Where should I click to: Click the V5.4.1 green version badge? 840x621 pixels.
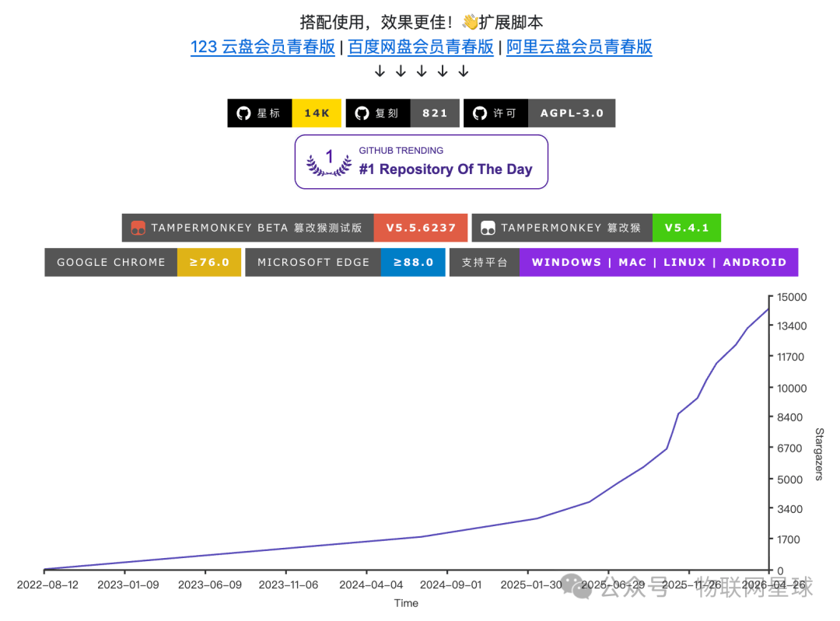pyautogui.click(x=687, y=228)
